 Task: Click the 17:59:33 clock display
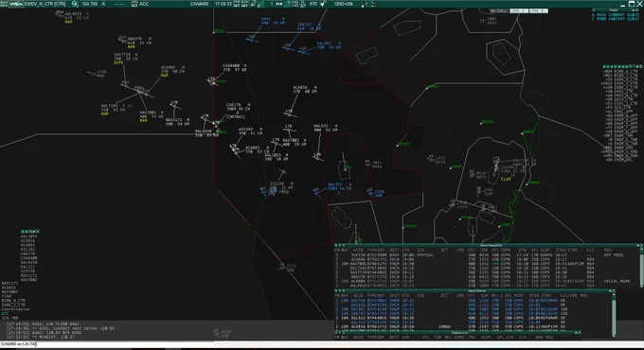(223, 4)
